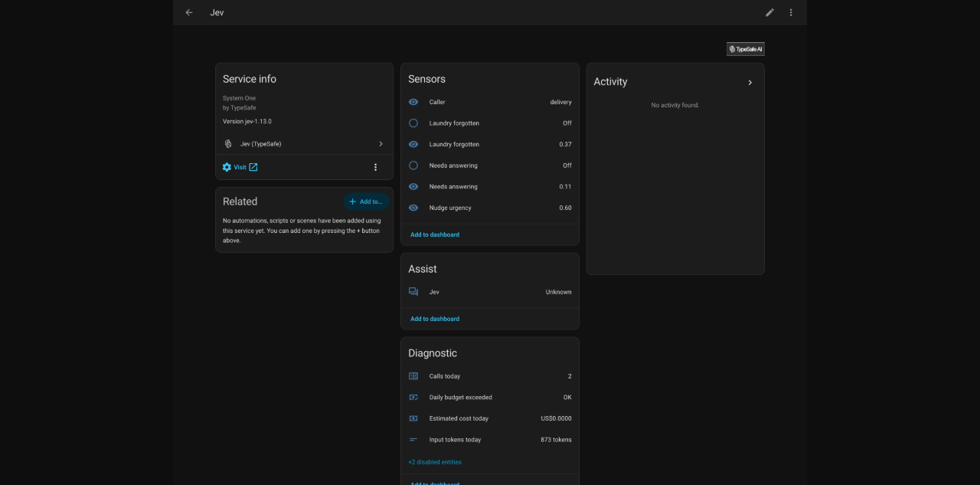Click Version jev-1.13.0 text
Image resolution: width=980 pixels, height=485 pixels.
(x=247, y=122)
